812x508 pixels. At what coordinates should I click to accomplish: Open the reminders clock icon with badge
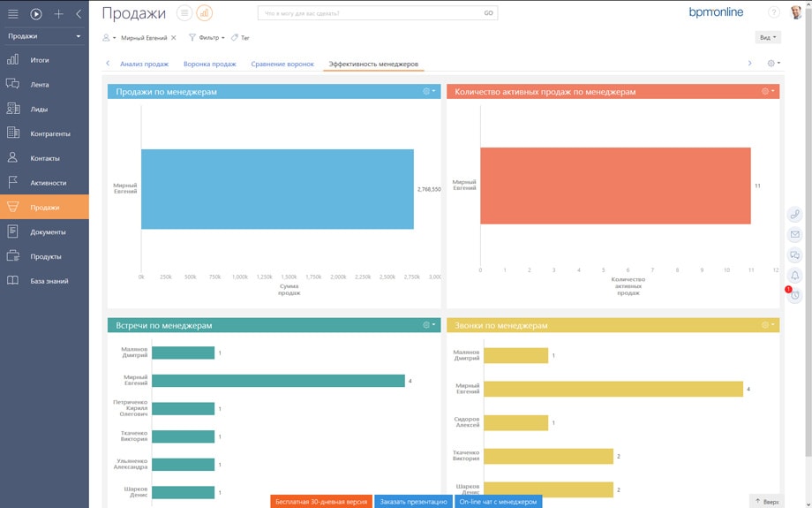(795, 295)
